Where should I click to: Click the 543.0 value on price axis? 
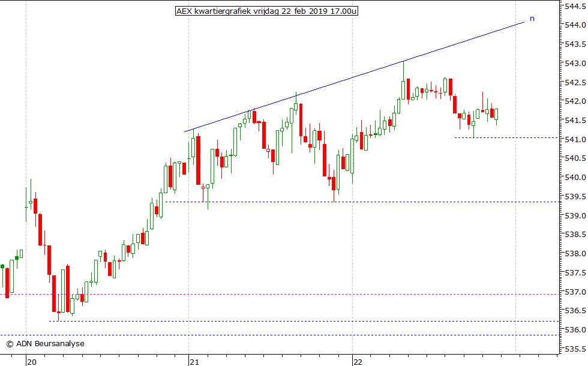[x=575, y=64]
